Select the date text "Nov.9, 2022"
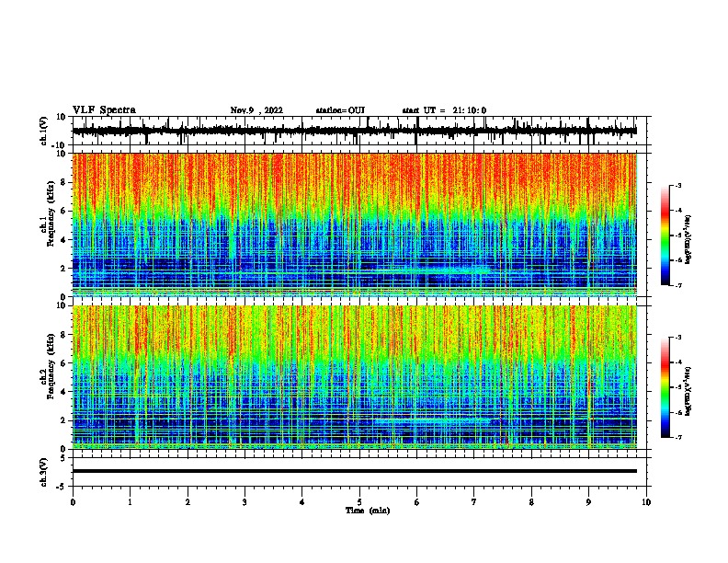Viewport: 728px width, 563px height. 256,110
